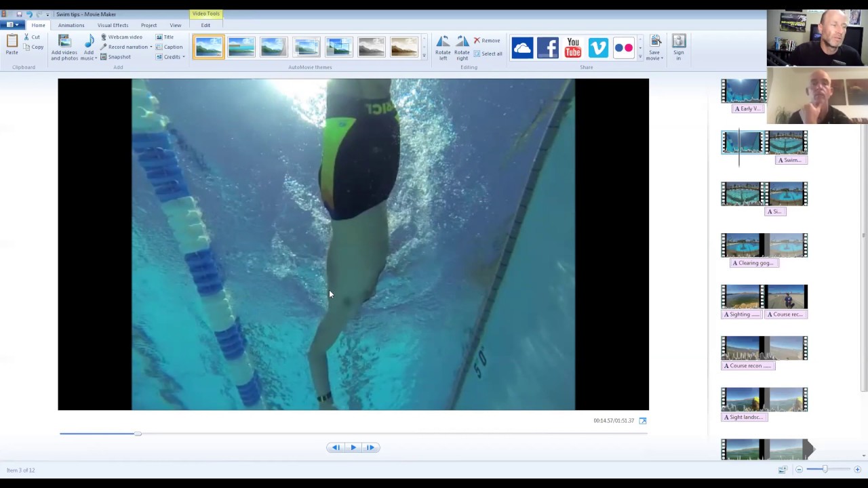868x488 pixels.
Task: Share the movie to Flickr
Action: click(x=623, y=47)
